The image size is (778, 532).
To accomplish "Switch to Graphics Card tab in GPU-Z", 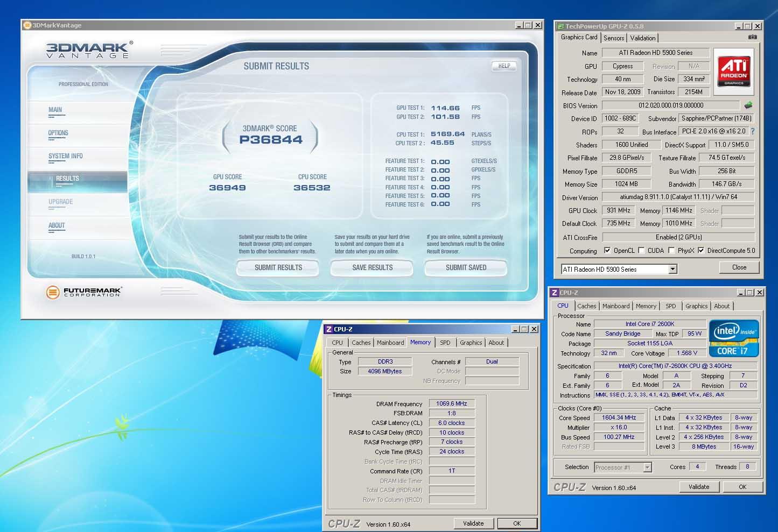I will (x=579, y=37).
